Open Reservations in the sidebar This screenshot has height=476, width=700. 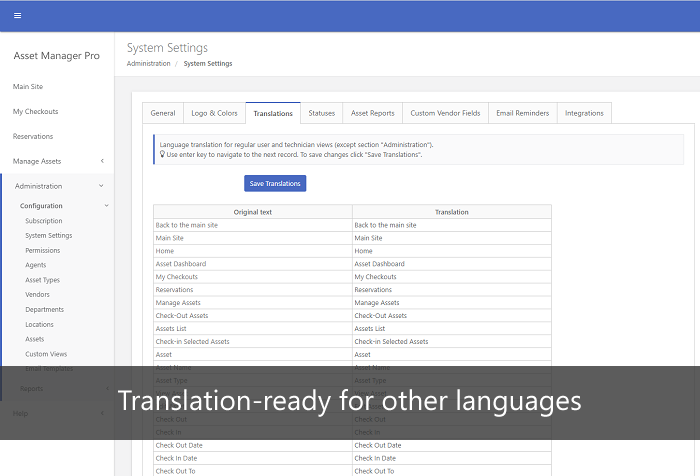[33, 136]
